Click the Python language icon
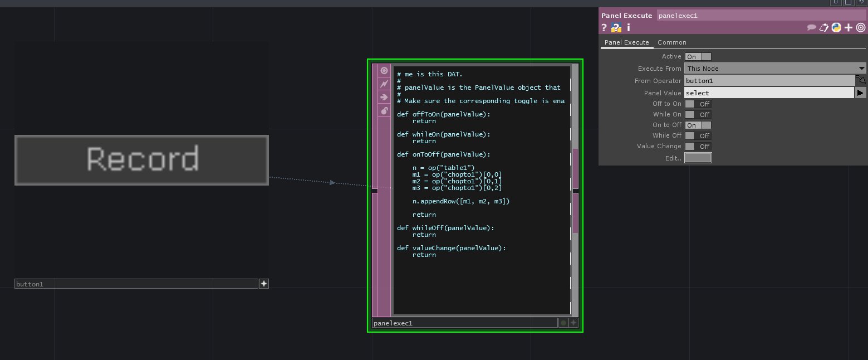This screenshot has width=868, height=360. pos(836,28)
